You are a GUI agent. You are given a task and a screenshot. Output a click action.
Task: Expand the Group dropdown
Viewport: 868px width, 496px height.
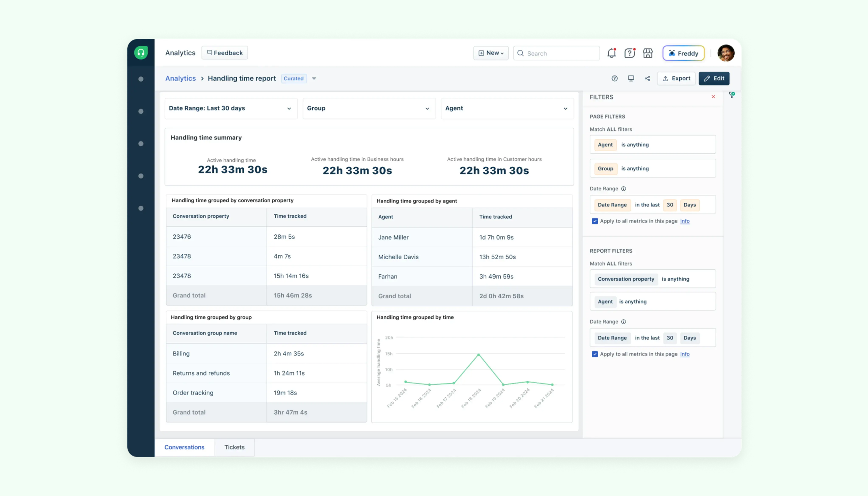369,108
